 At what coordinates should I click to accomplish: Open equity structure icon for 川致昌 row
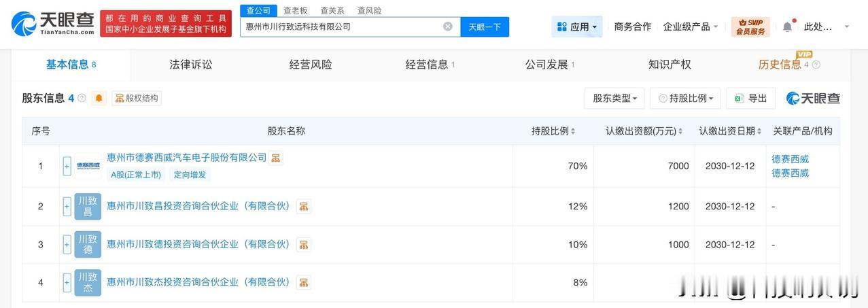coord(303,206)
